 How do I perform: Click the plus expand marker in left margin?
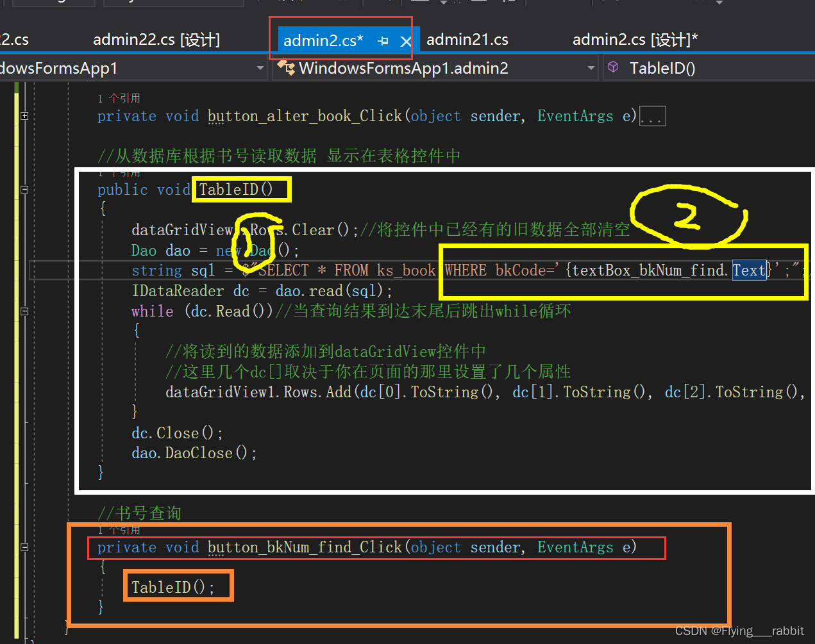(x=24, y=116)
